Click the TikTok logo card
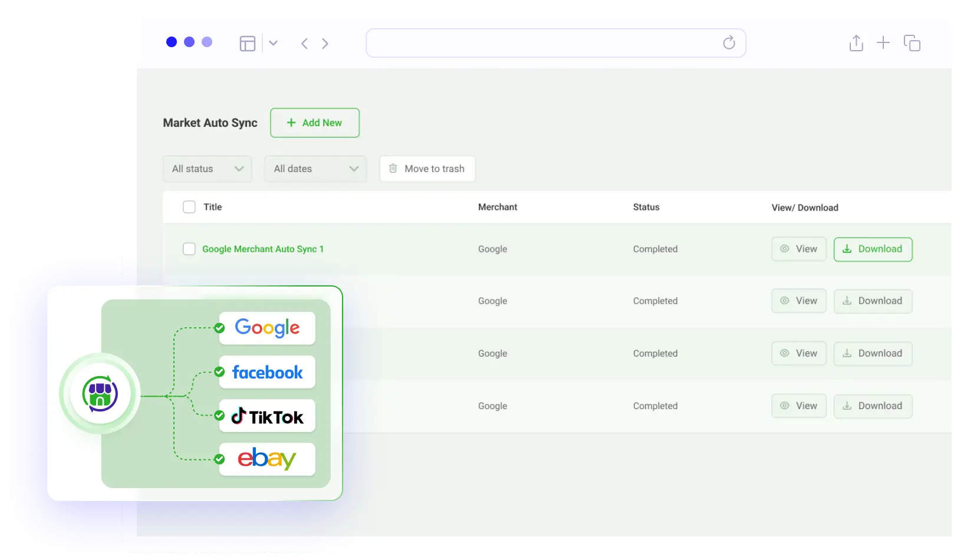Image resolution: width=967 pixels, height=560 pixels. tap(267, 416)
